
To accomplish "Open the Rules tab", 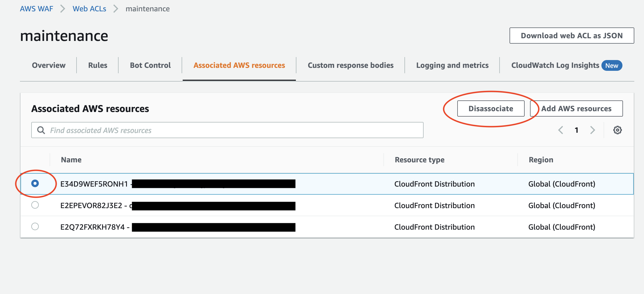I will [98, 65].
